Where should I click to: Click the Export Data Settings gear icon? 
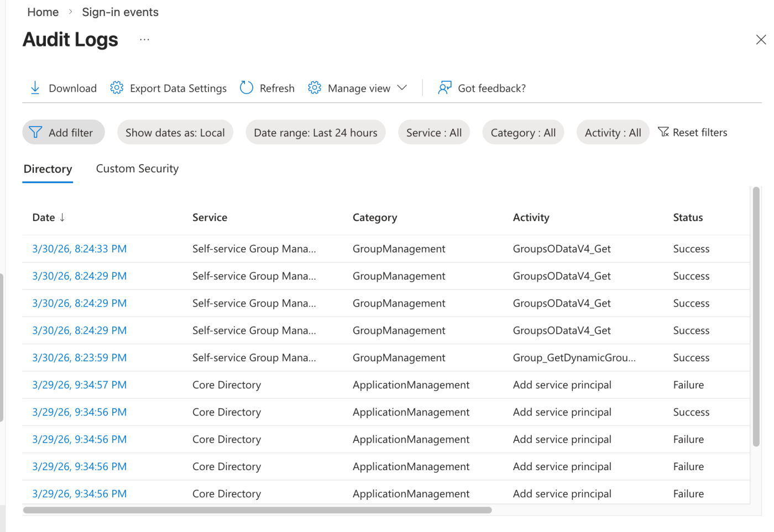click(117, 88)
